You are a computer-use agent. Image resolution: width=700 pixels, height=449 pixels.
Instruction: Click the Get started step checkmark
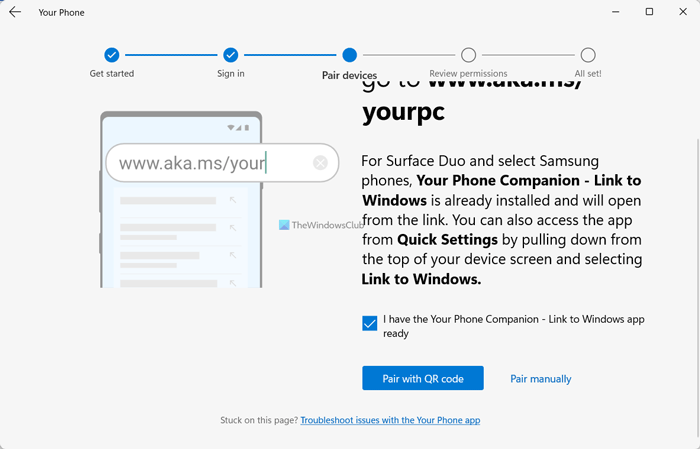[112, 55]
